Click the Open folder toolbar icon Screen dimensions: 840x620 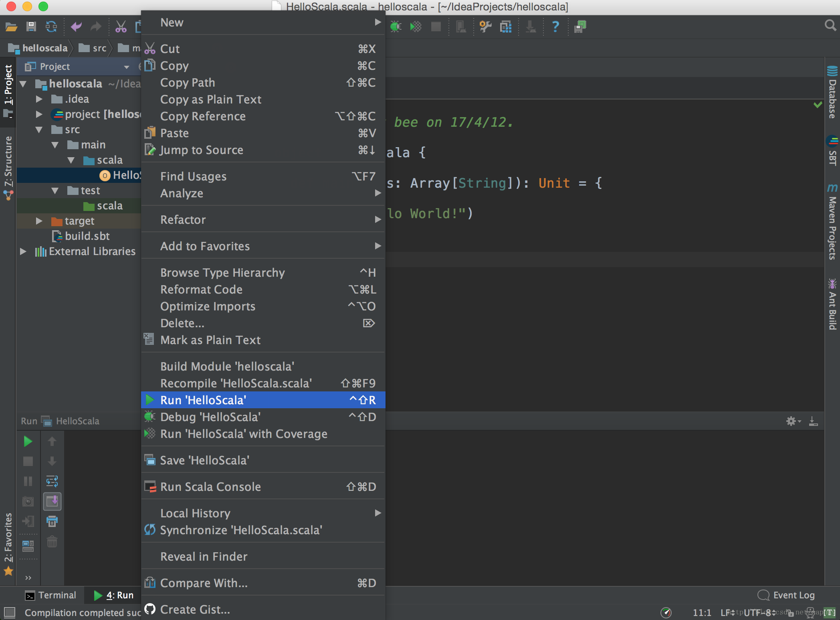(11, 27)
